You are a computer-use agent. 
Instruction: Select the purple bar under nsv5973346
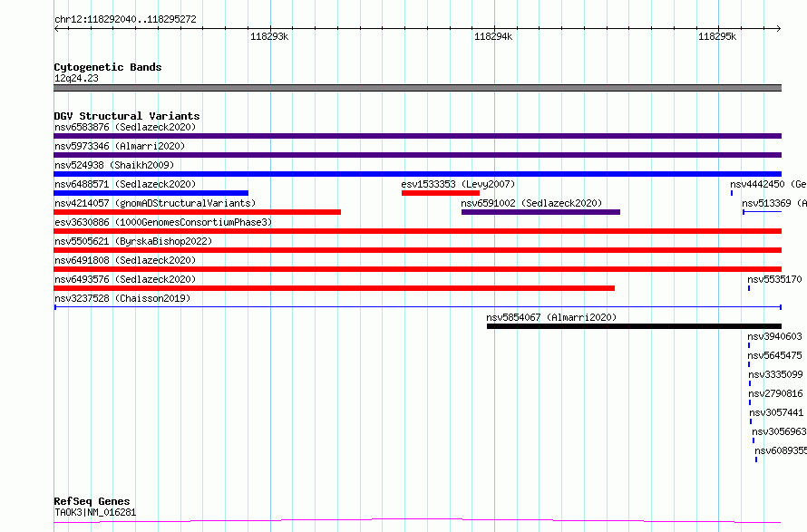tap(417, 155)
